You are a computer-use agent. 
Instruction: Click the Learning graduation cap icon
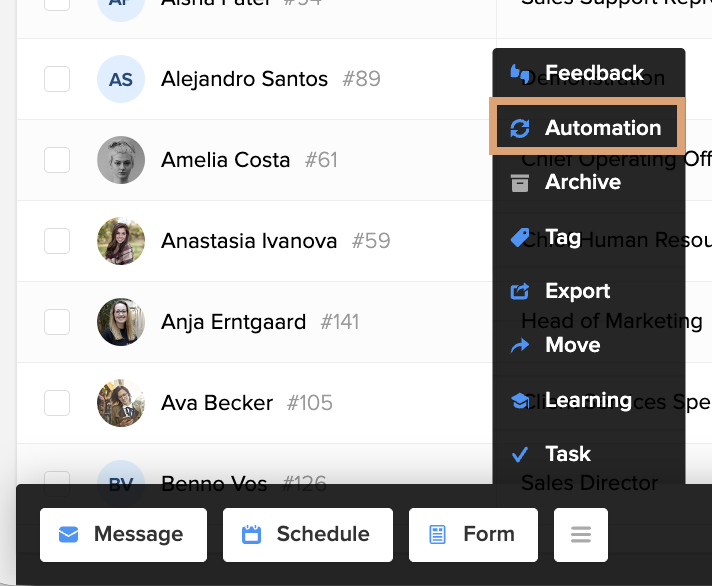(x=519, y=400)
